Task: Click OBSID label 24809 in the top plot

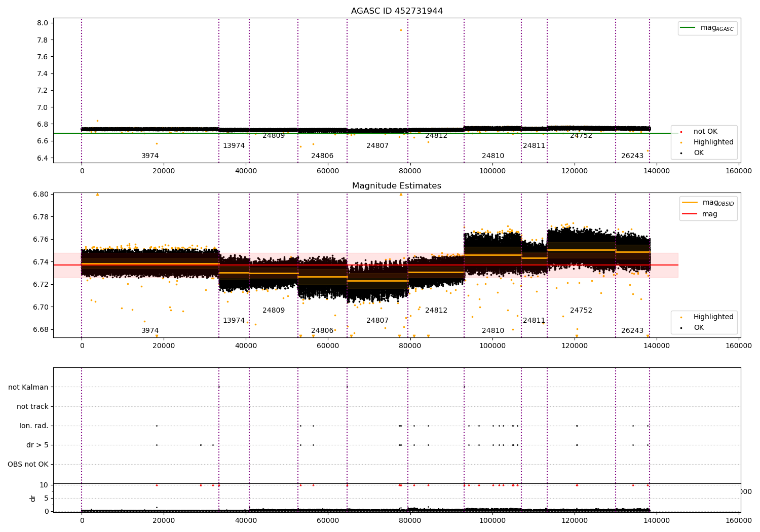Action: 274,136
